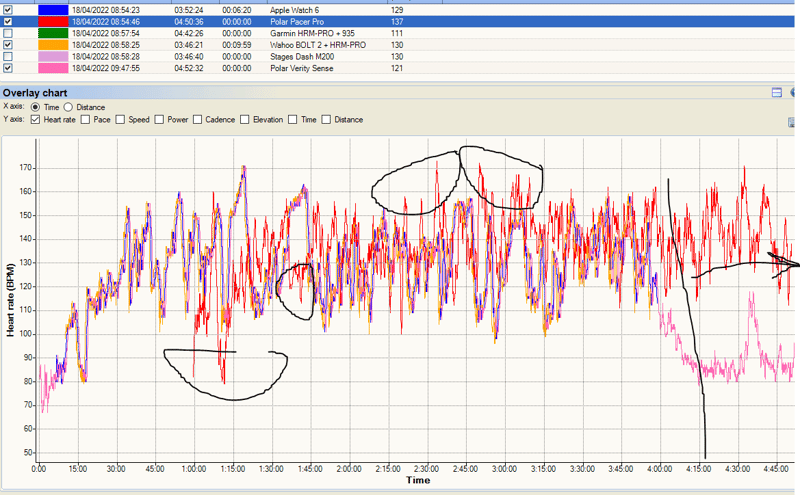The height and width of the screenshot is (495, 800).
Task: Select the Polar Pacer Pro device name
Action: [x=297, y=21]
